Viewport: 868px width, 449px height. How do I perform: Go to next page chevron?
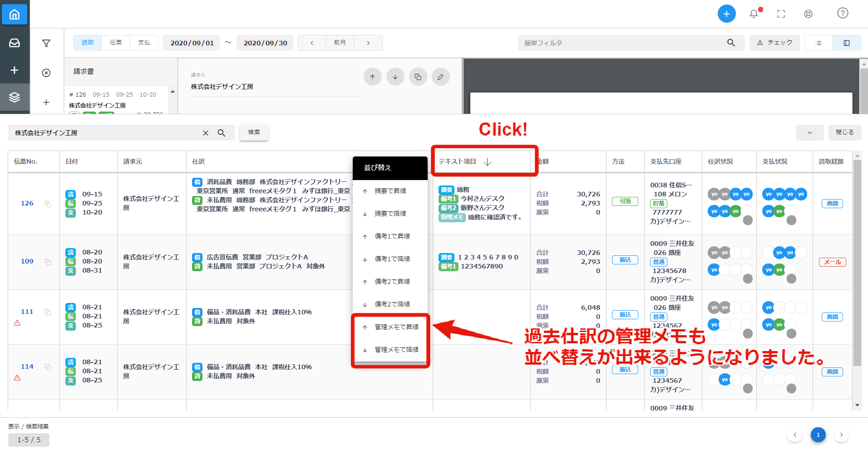point(841,435)
